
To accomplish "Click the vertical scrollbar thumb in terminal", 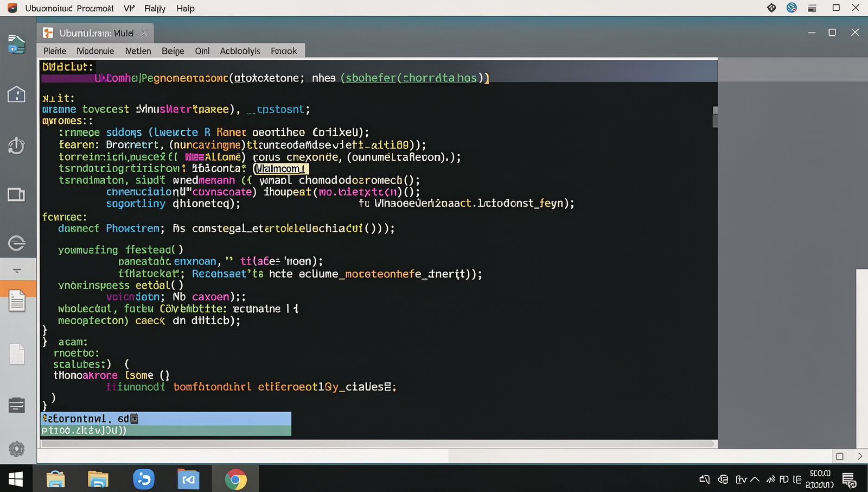I will 715,117.
